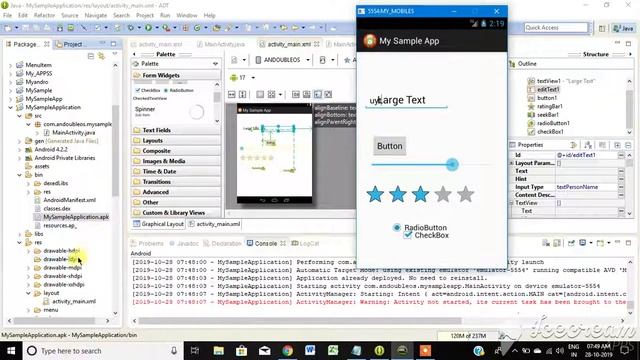The image size is (640, 360).
Task: Click the Task View taskbar icon
Action: 195,351
